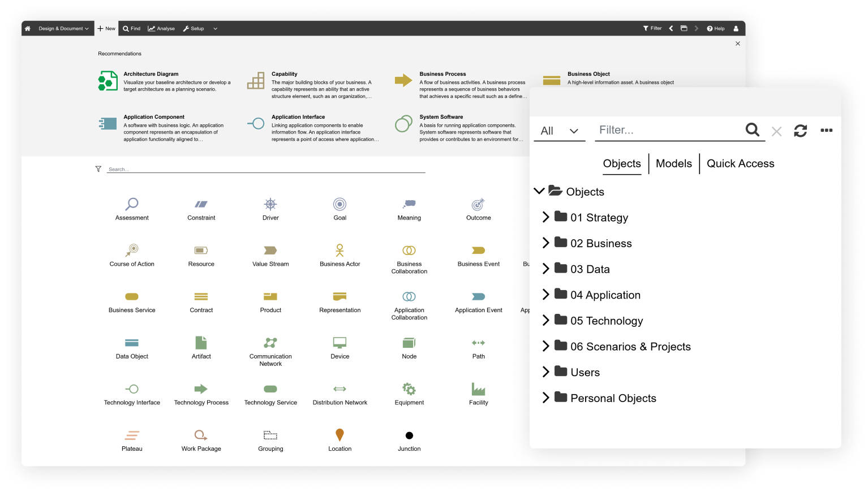Select the Personal Objects folder label

613,398
